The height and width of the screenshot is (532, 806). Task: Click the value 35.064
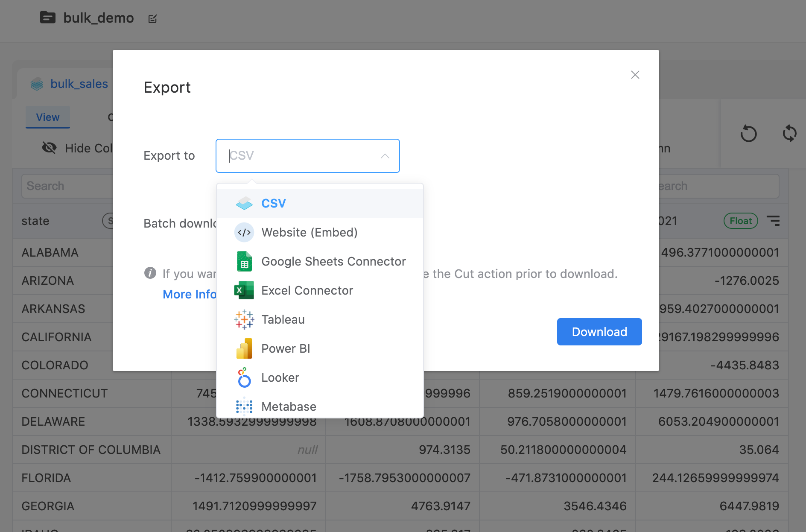pyautogui.click(x=759, y=450)
